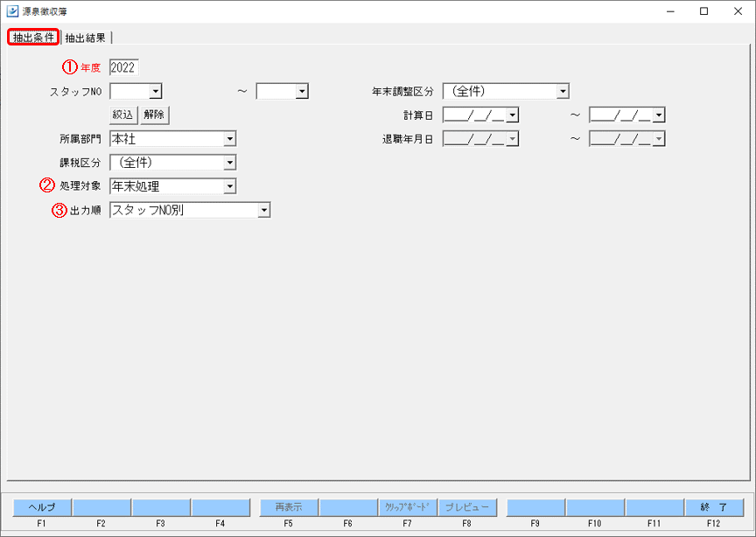
Task: Click the クリップボード F7 button
Action: [408, 507]
